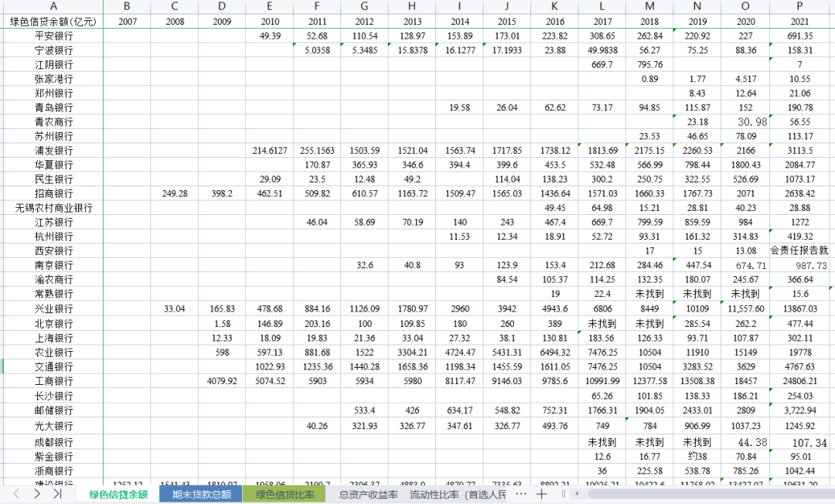This screenshot has width=835, height=504.
Task: Click the 光大银行 row label
Action: (53, 426)
